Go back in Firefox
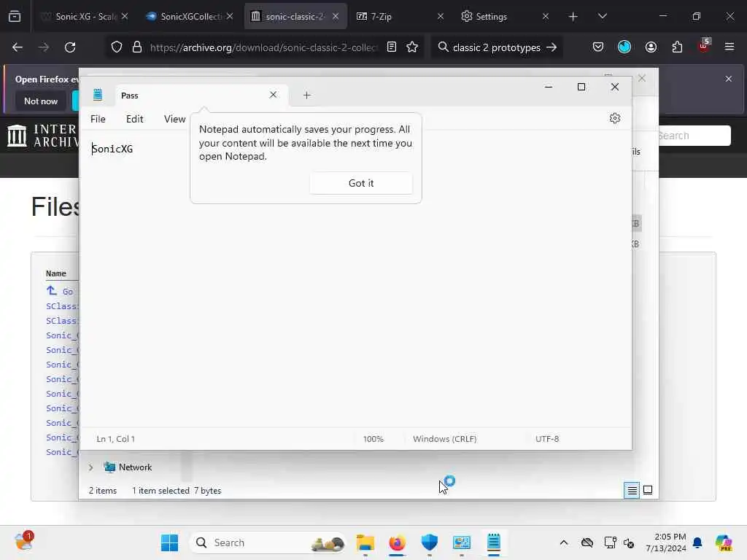The image size is (747, 560). click(18, 47)
